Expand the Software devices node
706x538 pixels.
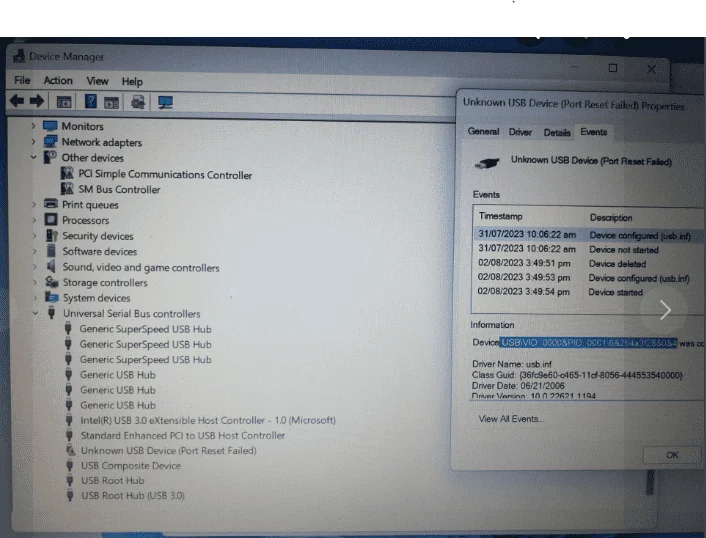35,251
